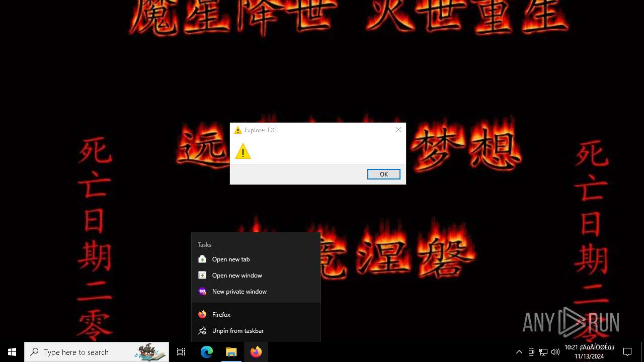Image resolution: width=644 pixels, height=362 pixels.
Task: Click the Open new window icon
Action: point(202,276)
